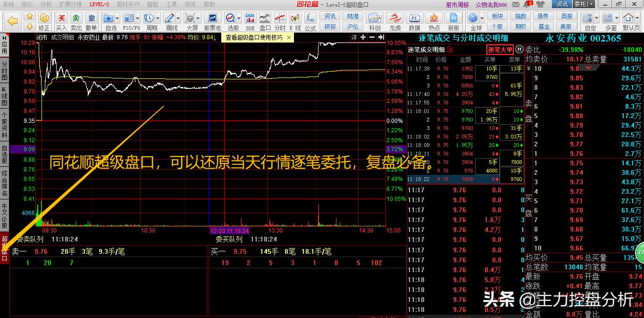
Task: Click the yellow up arrow icon
Action: click(29, 17)
